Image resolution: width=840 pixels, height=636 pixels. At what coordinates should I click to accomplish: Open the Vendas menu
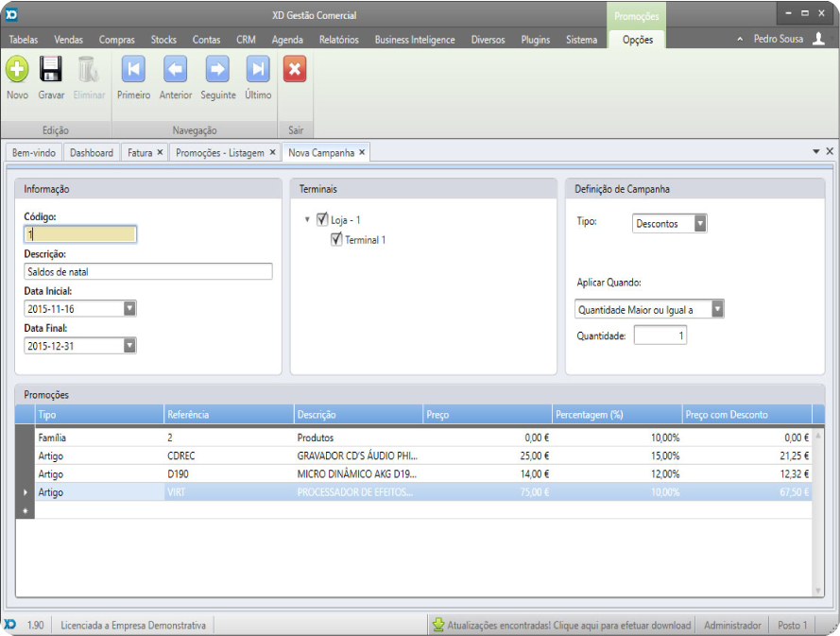pos(68,40)
